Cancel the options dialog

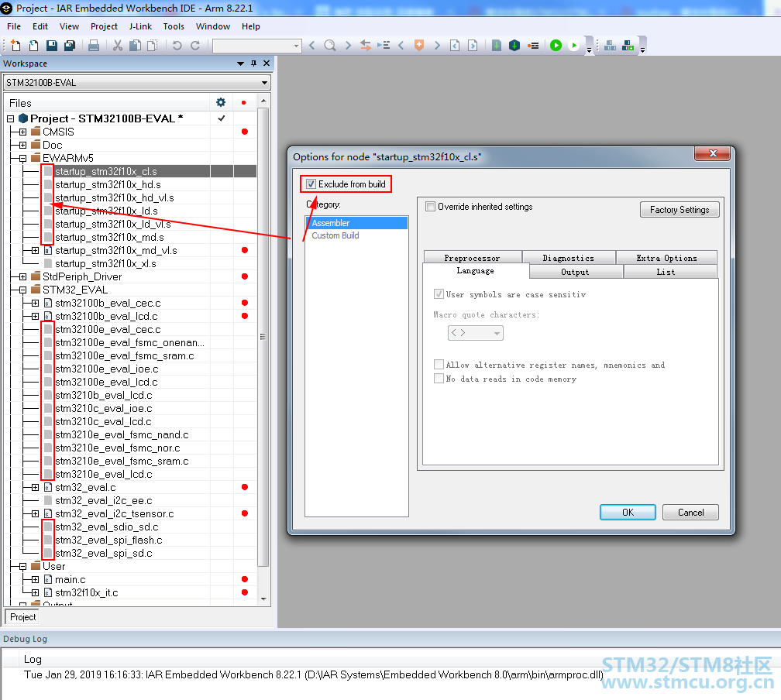tap(690, 513)
